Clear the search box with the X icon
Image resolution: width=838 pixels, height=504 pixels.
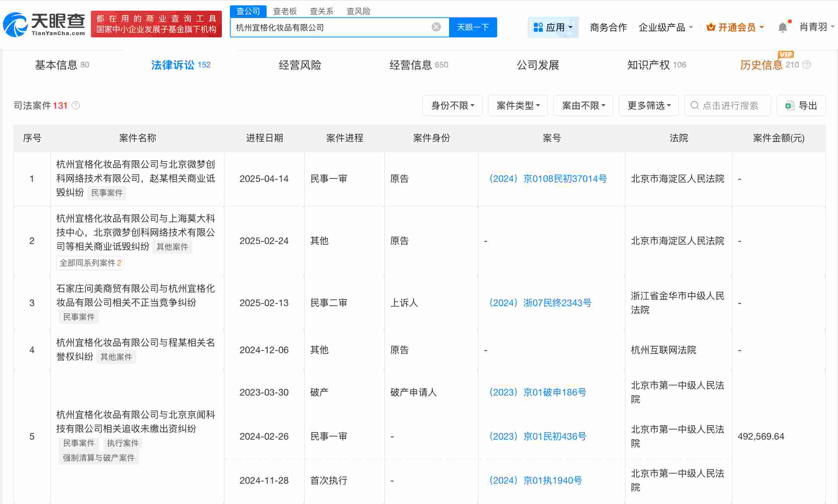point(435,27)
